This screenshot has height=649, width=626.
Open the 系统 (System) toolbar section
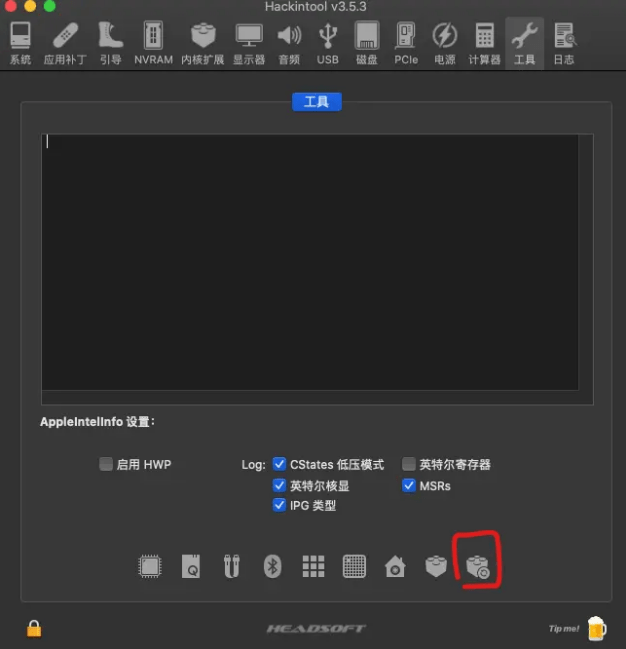[x=20, y=43]
